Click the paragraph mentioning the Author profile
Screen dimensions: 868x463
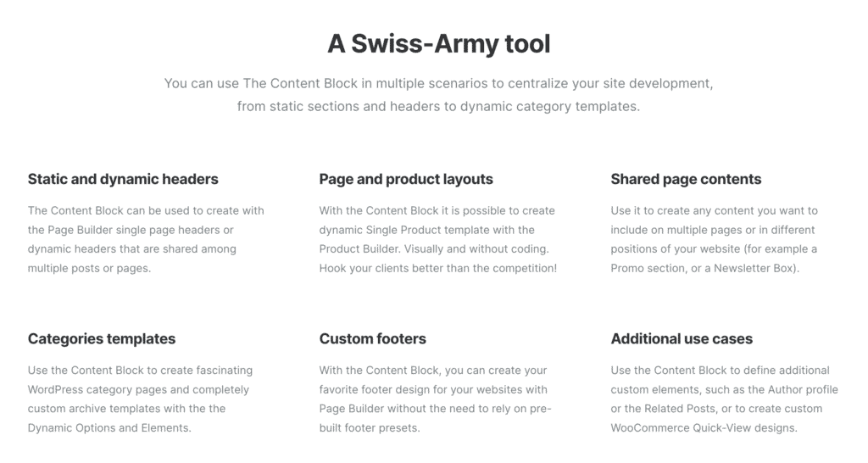pyautogui.click(x=724, y=399)
